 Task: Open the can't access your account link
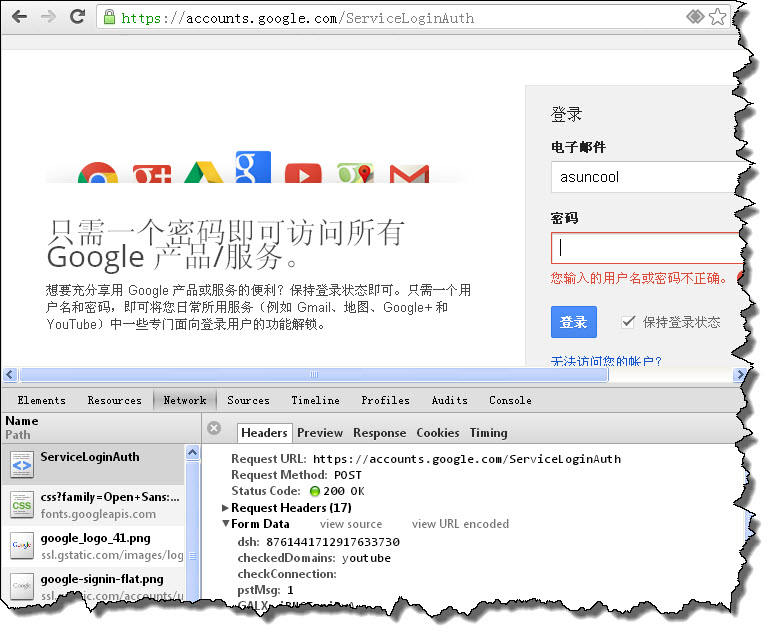606,360
